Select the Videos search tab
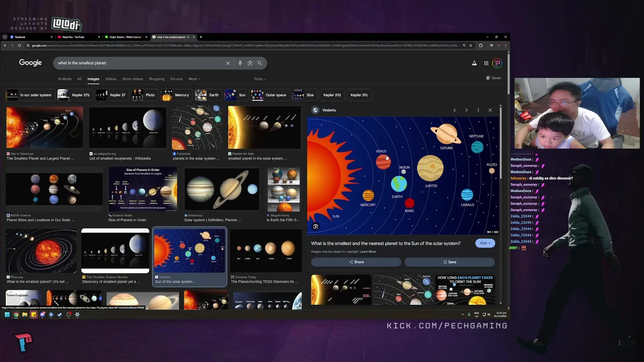The width and height of the screenshot is (644, 362). click(111, 79)
